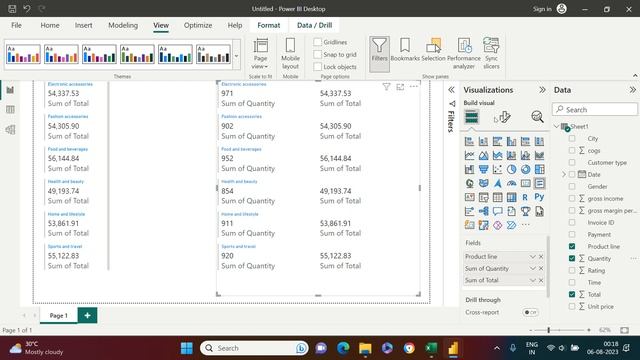Open Sum of Total field dropdown arrow
640x360 pixels.
(532, 280)
